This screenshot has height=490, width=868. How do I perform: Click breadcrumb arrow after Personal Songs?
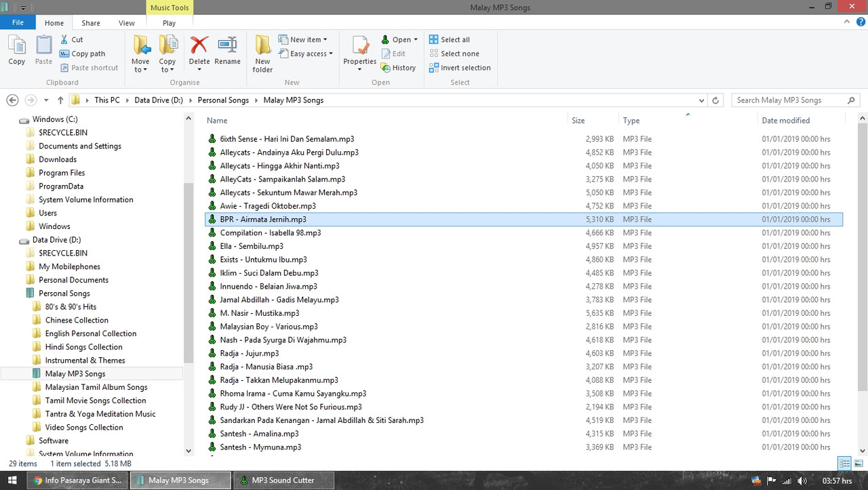256,100
